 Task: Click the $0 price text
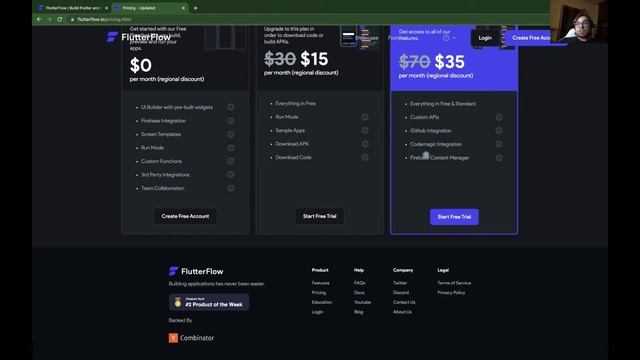pos(141,65)
